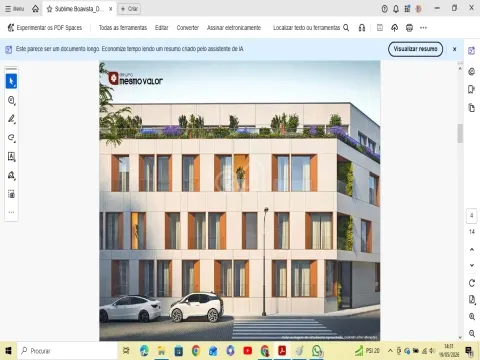Switch to the Sublime Boavista_D tab

click(x=79, y=9)
